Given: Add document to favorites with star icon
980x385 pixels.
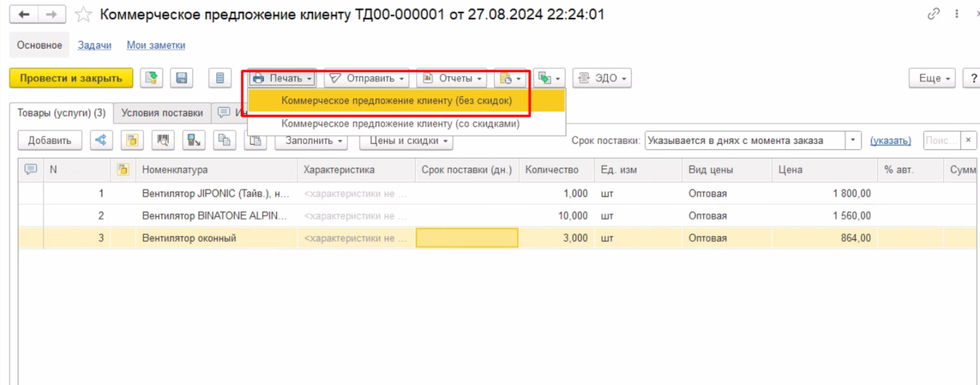Looking at the screenshot, I should [83, 14].
